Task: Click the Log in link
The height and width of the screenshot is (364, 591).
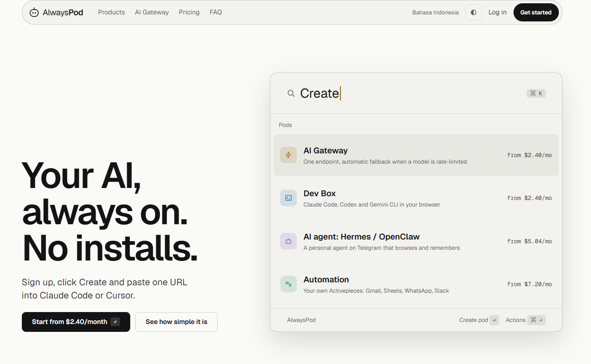Action: pos(497,12)
